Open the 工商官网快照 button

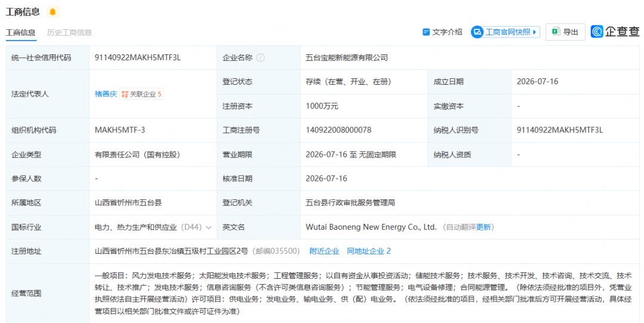point(505,32)
